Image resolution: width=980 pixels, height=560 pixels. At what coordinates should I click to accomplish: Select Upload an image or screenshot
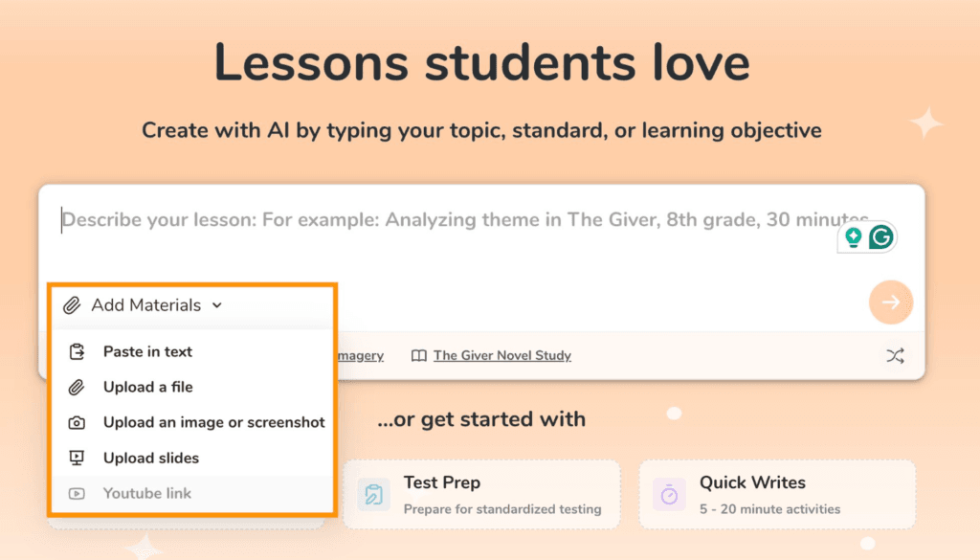pos(213,422)
